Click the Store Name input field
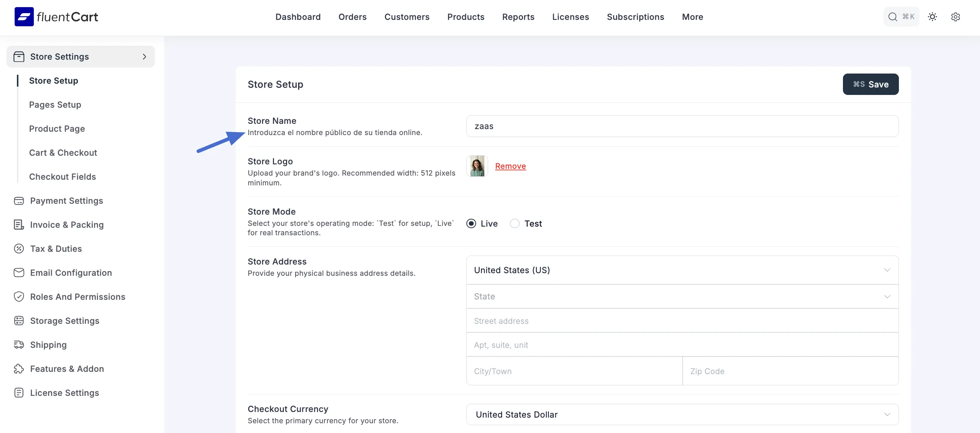Image resolution: width=980 pixels, height=433 pixels. [682, 126]
